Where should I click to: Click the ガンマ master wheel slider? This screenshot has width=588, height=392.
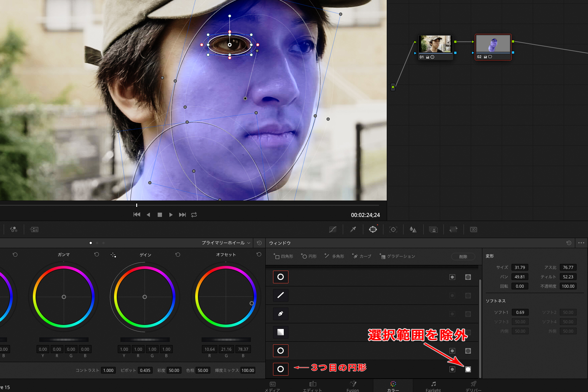[x=64, y=340]
